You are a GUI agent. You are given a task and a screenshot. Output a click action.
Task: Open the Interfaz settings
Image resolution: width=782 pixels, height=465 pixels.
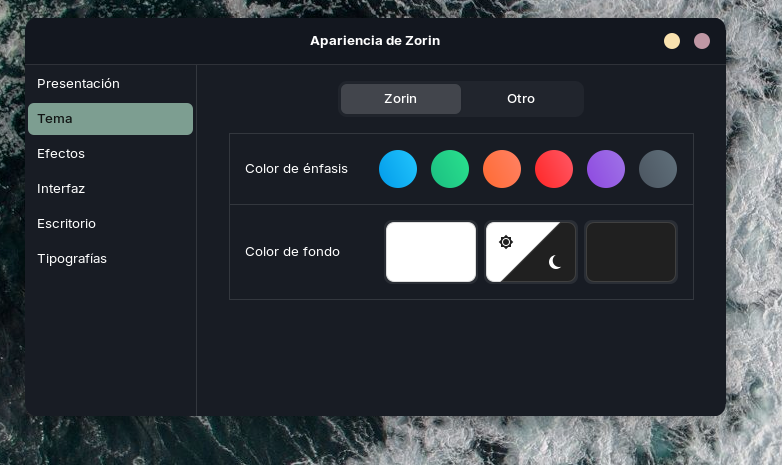point(110,189)
